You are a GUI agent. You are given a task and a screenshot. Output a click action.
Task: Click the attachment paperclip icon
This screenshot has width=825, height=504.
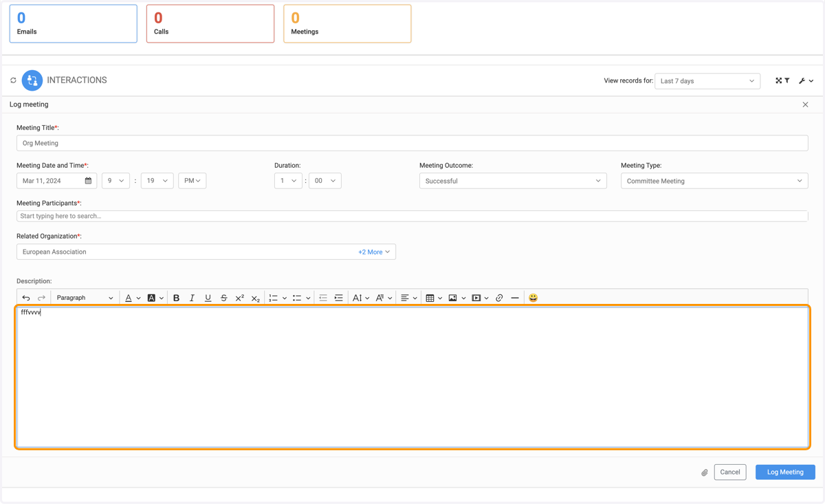(x=705, y=472)
